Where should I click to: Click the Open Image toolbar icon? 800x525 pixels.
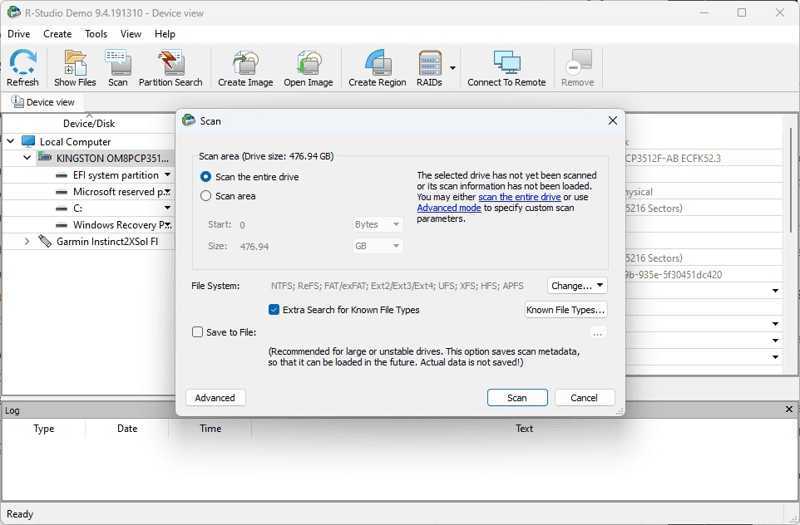308,67
